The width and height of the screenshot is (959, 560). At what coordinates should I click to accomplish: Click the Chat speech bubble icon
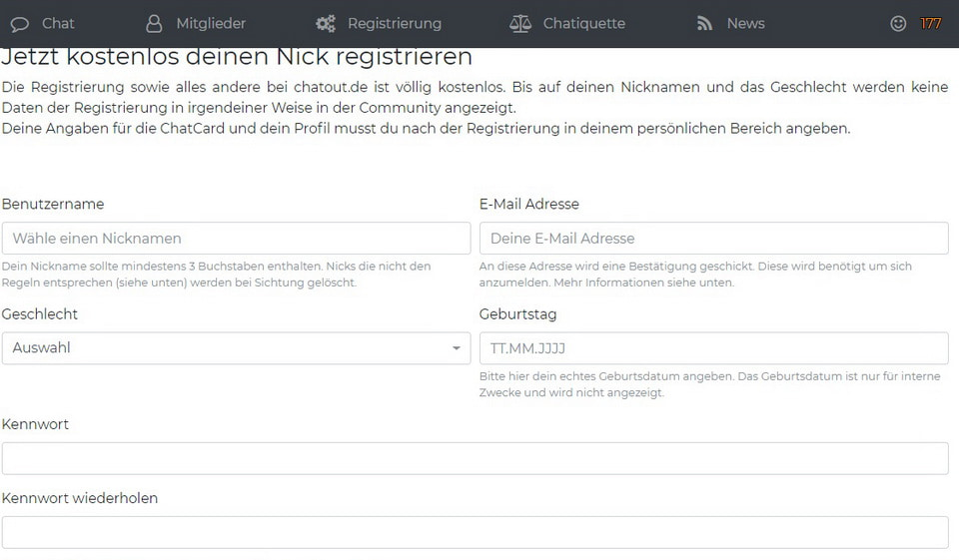click(19, 23)
